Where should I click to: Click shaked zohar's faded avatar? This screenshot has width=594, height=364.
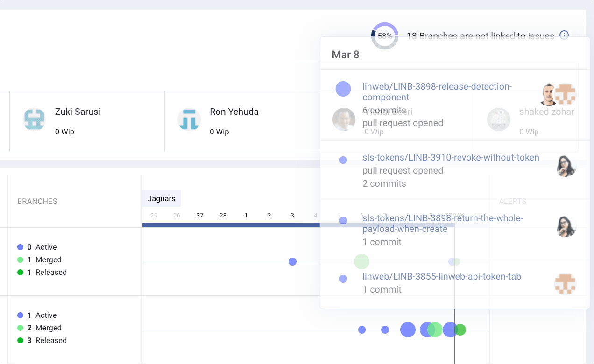pos(499,119)
